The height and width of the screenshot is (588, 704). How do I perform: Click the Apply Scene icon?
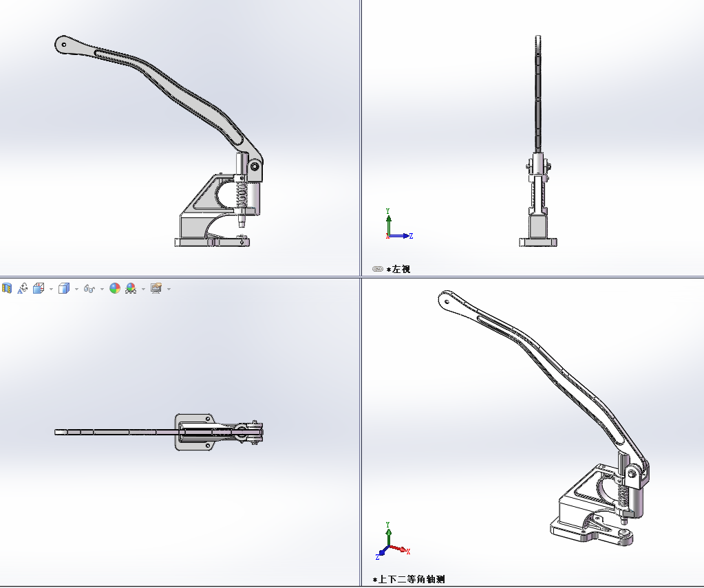tap(131, 288)
